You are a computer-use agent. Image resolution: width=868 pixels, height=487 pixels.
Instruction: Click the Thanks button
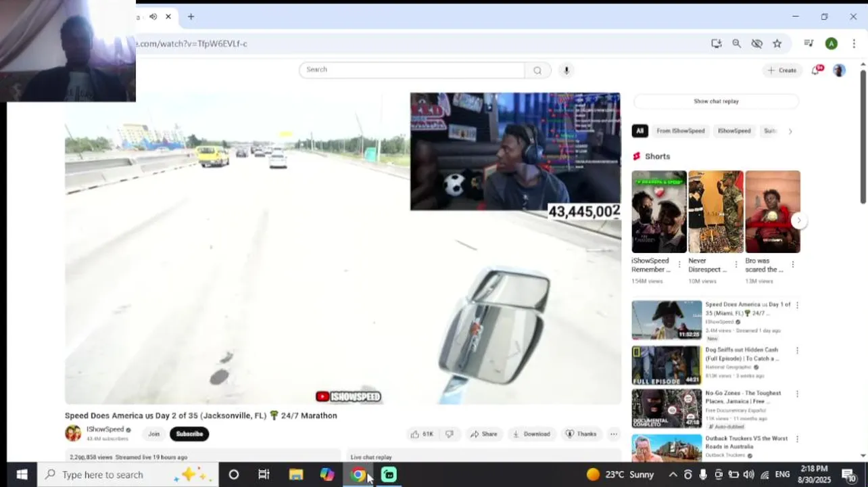(581, 434)
